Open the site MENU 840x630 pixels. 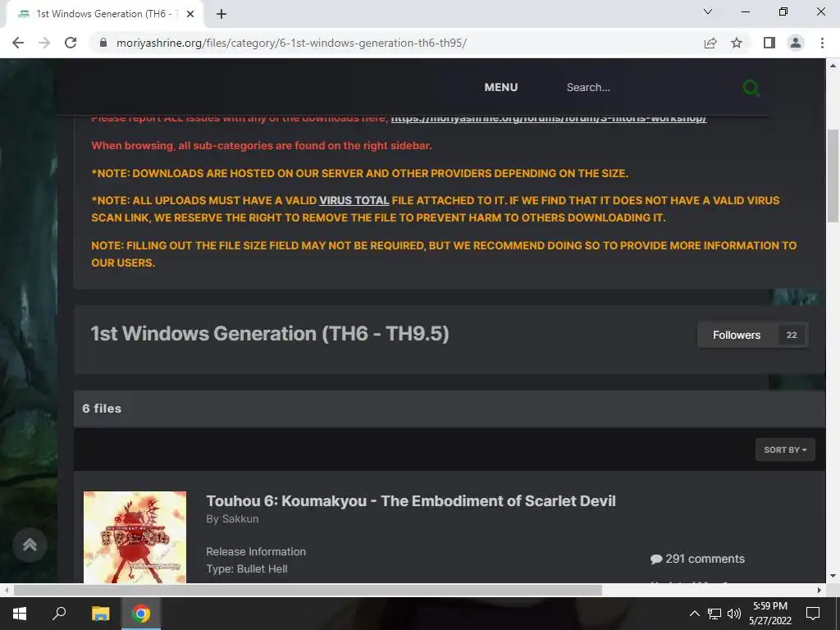pos(501,87)
